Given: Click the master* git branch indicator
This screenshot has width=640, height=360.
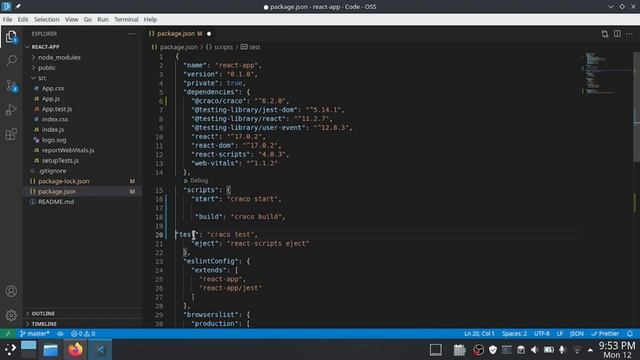Looking at the screenshot, I should point(34,333).
